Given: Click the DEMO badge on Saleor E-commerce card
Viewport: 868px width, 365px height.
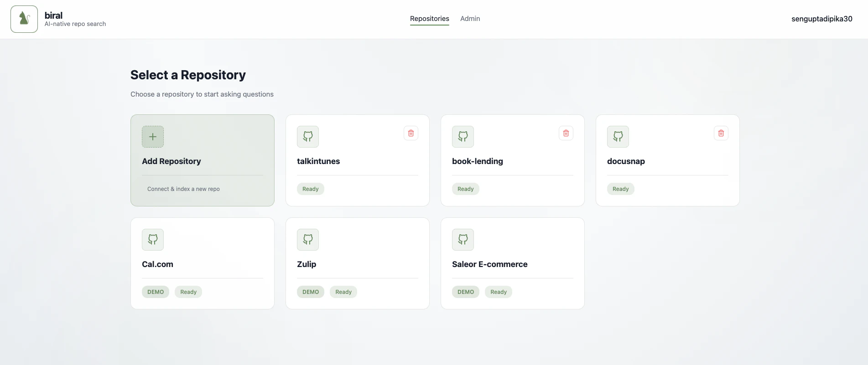Looking at the screenshot, I should pos(466,292).
